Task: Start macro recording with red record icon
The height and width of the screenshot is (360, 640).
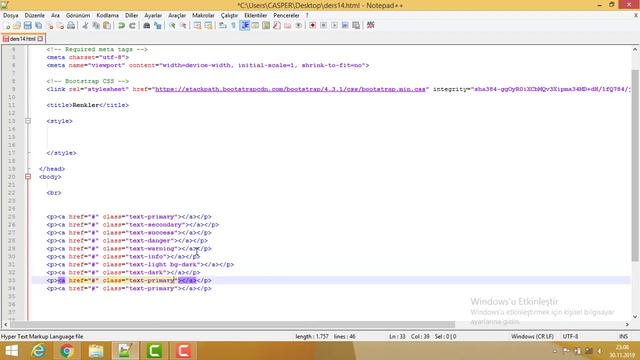Action: click(x=312, y=25)
